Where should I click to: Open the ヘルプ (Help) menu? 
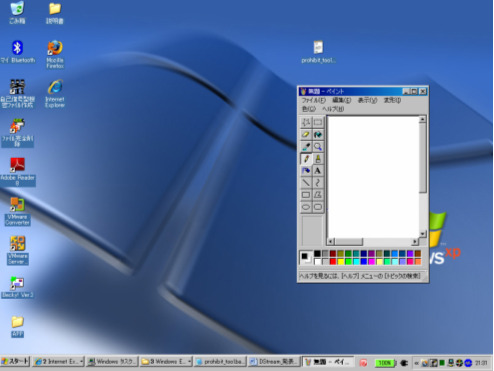point(333,109)
